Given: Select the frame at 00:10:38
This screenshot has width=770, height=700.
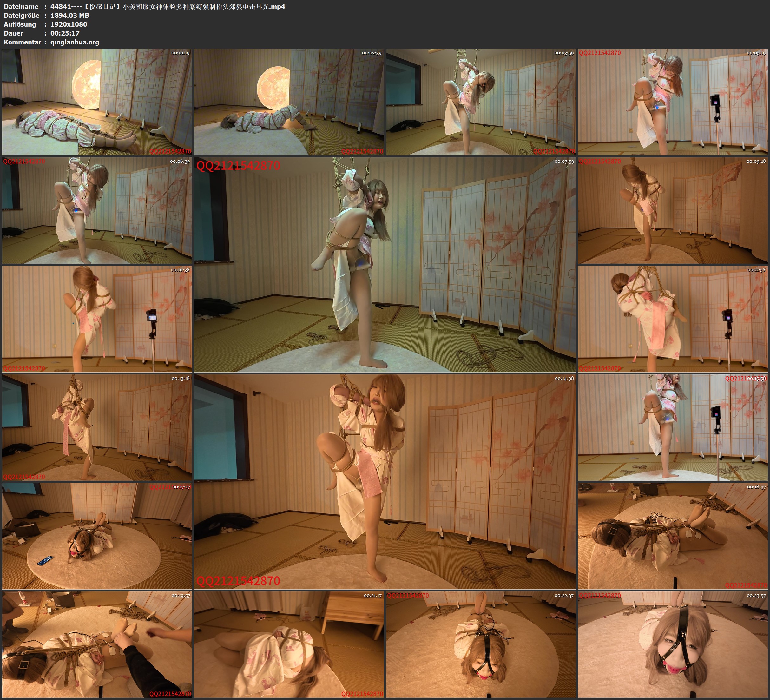Looking at the screenshot, I should 97,319.
